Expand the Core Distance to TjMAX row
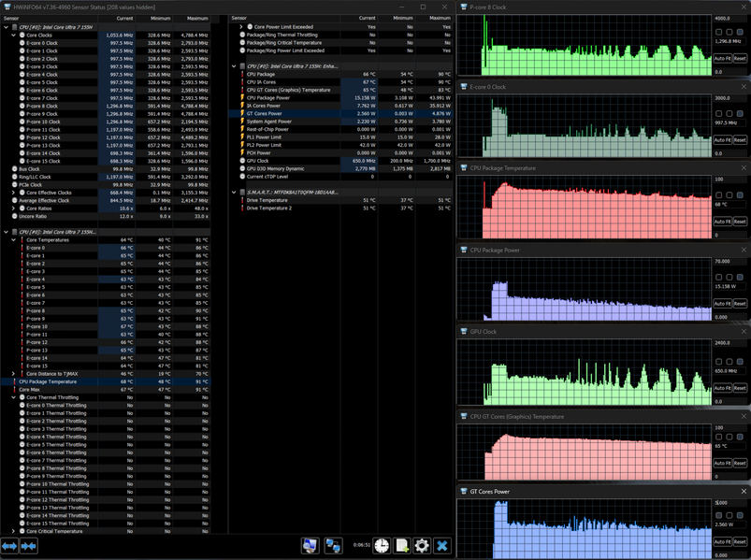This screenshot has width=751, height=560. pyautogui.click(x=13, y=373)
